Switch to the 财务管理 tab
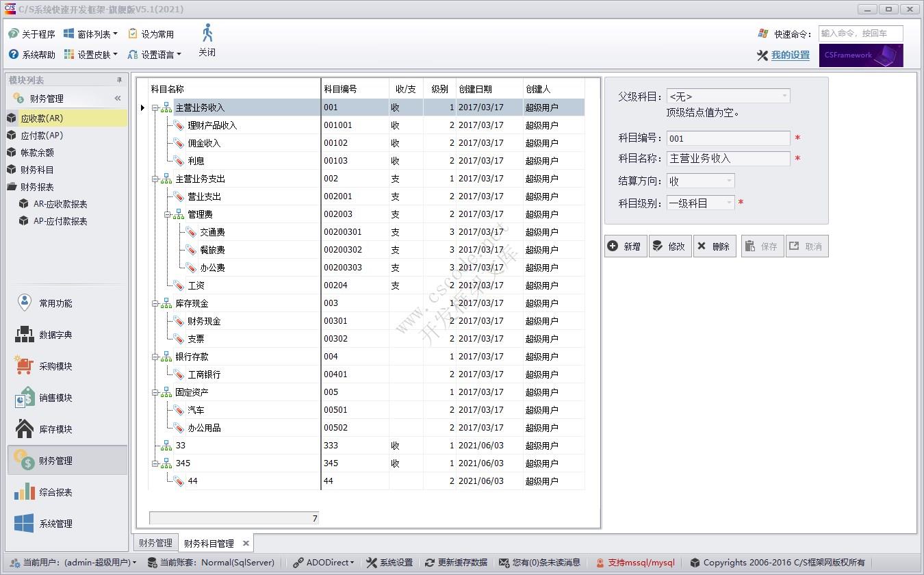Screen dimensions: 924x575 click(x=155, y=542)
